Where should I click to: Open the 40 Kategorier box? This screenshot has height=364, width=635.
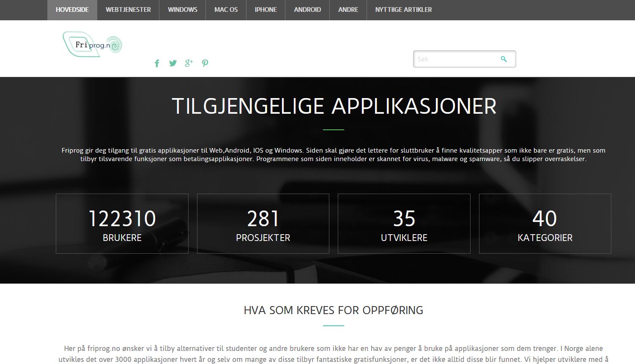(545, 224)
